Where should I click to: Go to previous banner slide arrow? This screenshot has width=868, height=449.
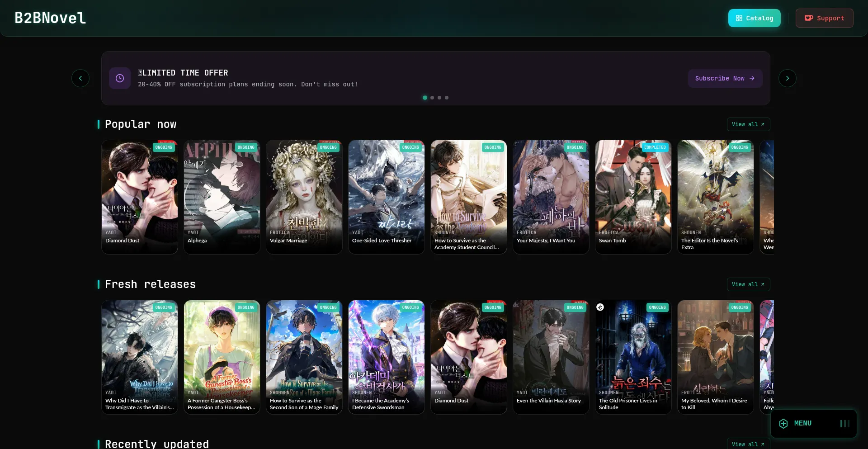click(80, 78)
